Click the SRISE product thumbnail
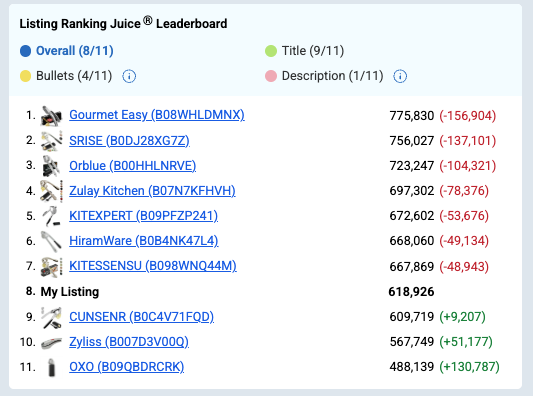The image size is (533, 396). (51, 141)
